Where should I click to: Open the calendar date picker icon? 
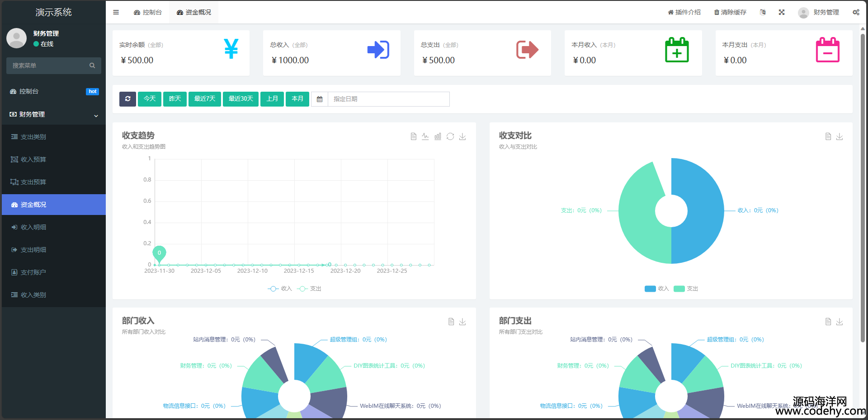320,99
